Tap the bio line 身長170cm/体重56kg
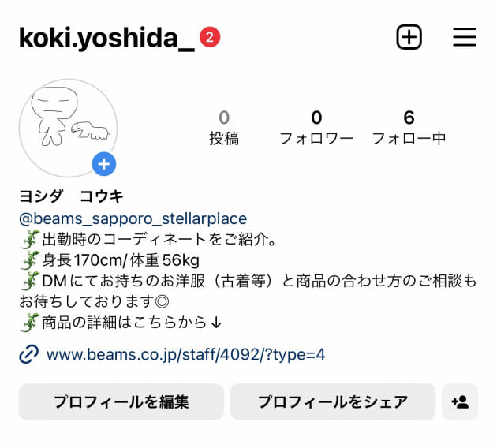Screen dimensions: 497x448 click(x=121, y=260)
